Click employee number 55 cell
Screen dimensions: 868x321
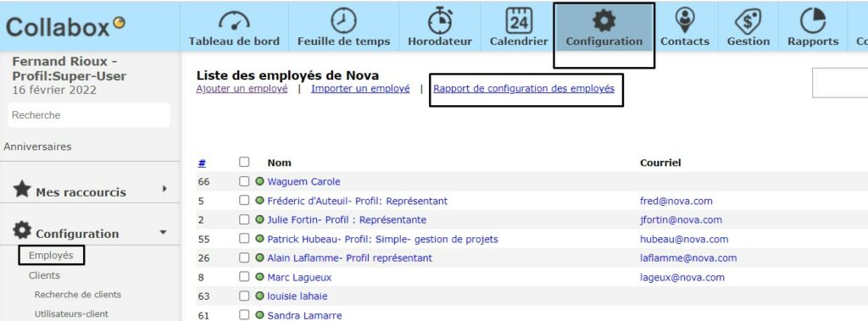[x=203, y=239]
